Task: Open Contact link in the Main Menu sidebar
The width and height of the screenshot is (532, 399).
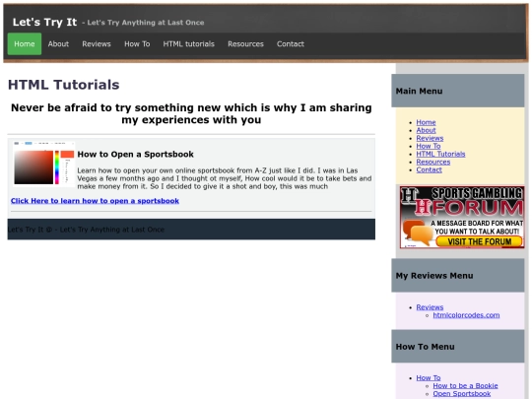Action: coord(429,169)
